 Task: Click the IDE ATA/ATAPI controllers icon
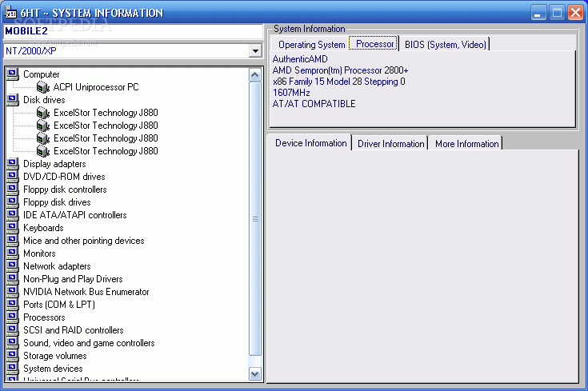[12, 214]
